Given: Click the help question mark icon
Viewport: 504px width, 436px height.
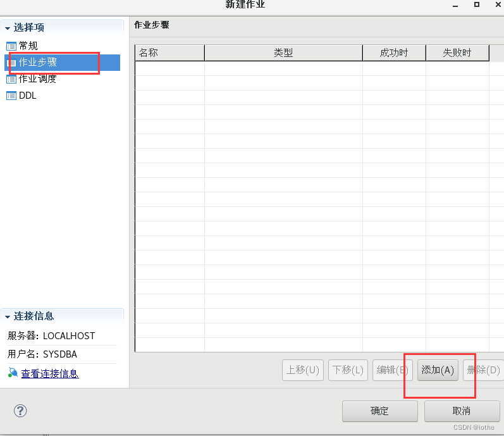Looking at the screenshot, I should pyautogui.click(x=20, y=411).
